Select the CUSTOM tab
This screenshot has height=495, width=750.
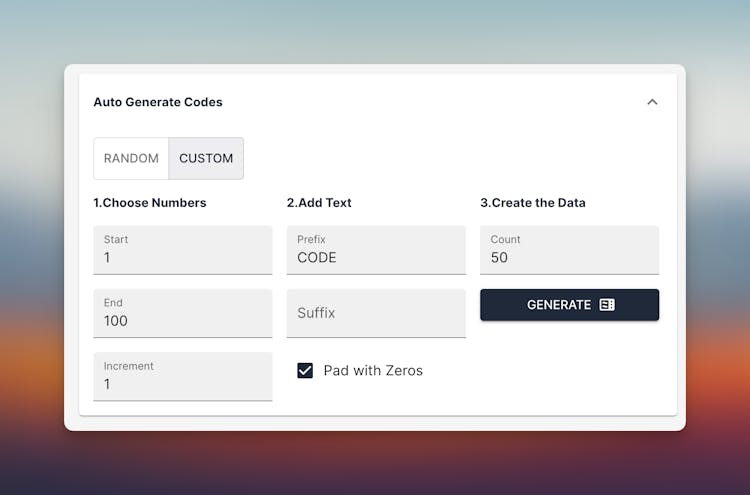[x=206, y=158]
